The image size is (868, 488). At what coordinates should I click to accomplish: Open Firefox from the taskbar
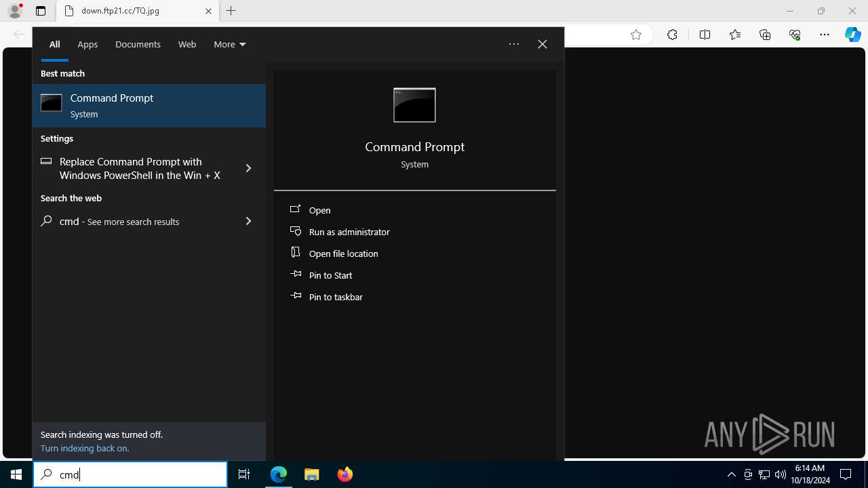coord(344,474)
